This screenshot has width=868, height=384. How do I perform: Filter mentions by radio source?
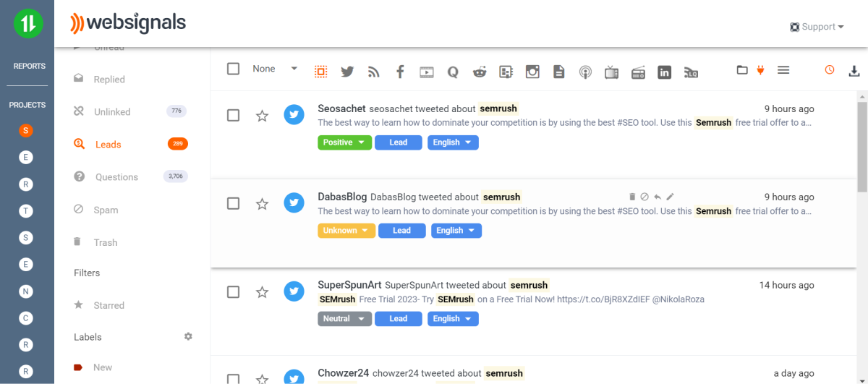pos(638,72)
